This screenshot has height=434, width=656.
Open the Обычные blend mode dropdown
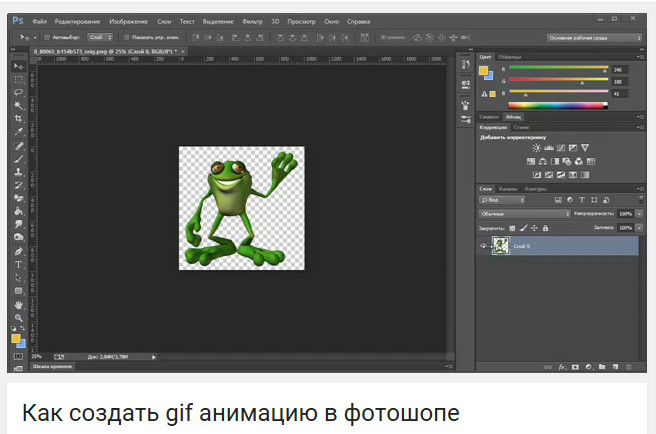525,214
